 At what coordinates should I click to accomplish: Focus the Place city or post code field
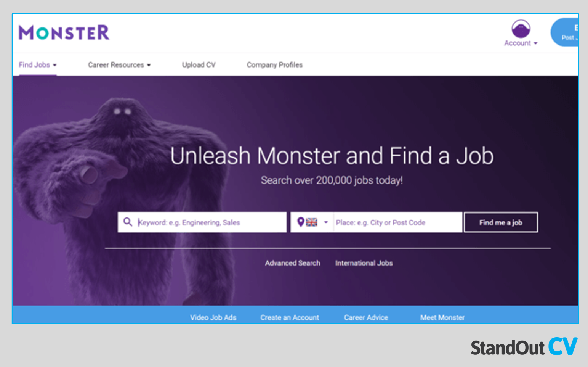[x=398, y=222]
